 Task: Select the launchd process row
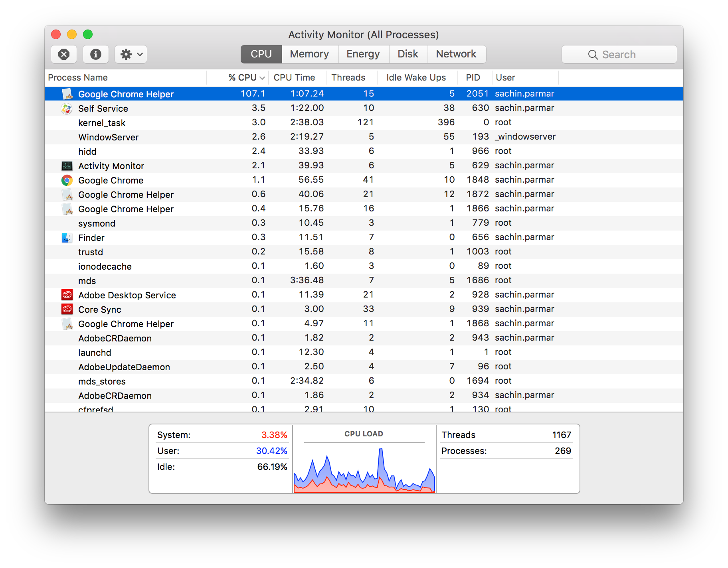[x=364, y=353]
